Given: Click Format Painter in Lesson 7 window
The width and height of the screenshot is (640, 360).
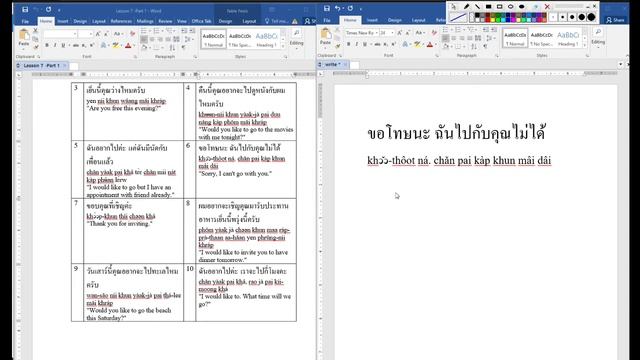Looking at the screenshot, I should 36,47.
